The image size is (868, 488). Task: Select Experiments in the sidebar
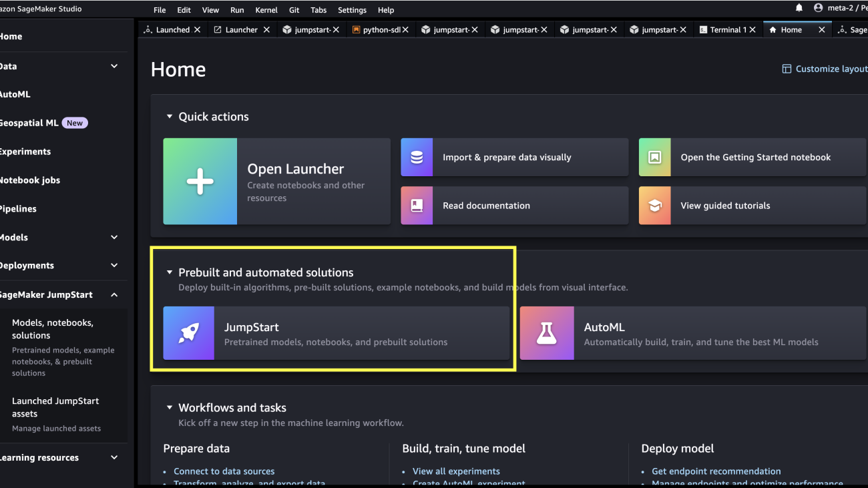point(25,152)
